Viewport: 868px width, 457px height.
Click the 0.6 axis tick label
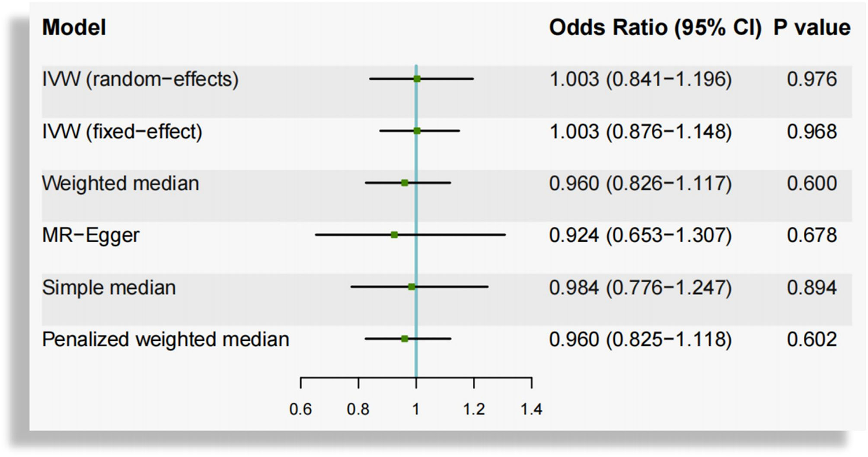point(300,409)
